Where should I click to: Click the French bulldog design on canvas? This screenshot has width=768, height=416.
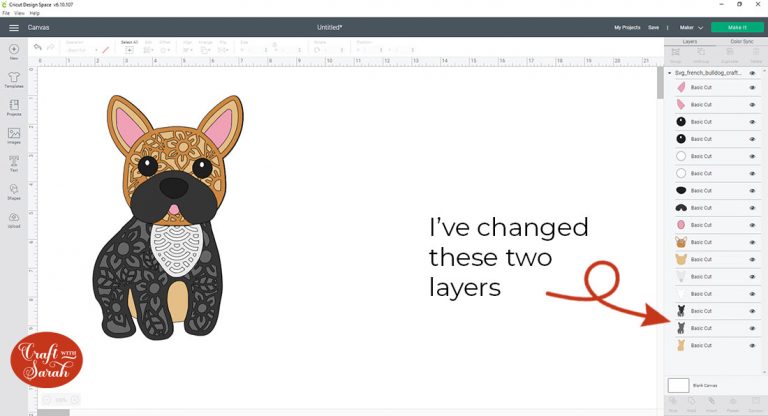(167, 217)
